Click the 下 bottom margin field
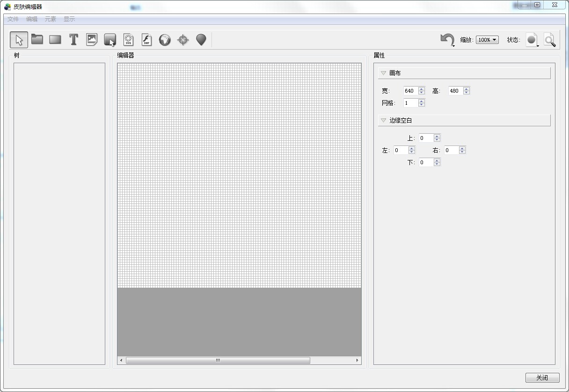569x392 pixels. click(x=426, y=162)
